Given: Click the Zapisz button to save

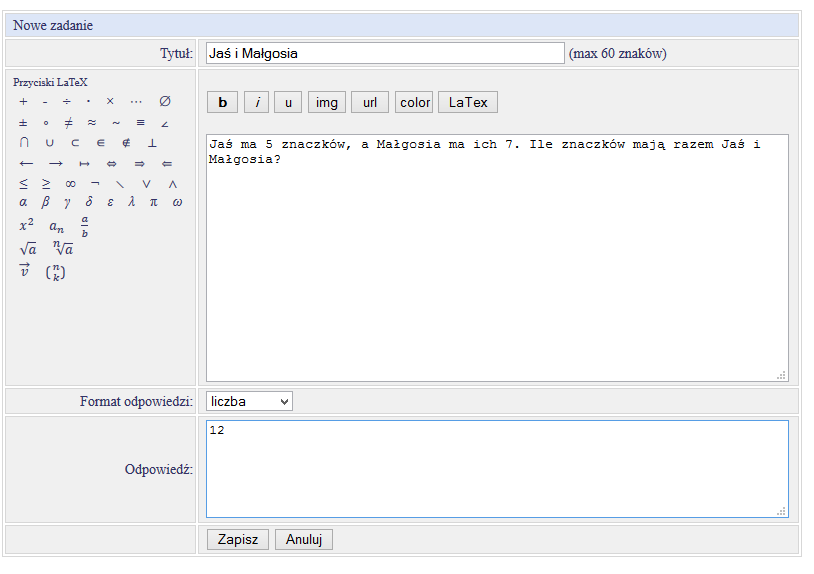Looking at the screenshot, I should tap(238, 539).
